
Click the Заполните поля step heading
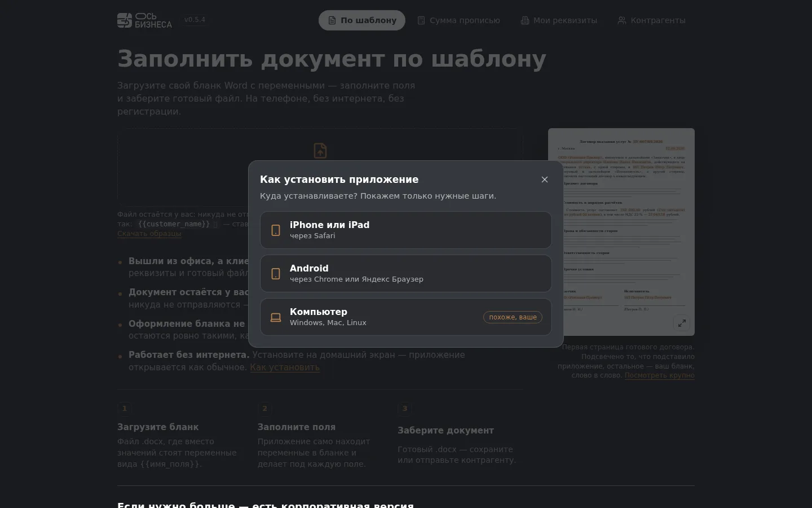tap(297, 427)
